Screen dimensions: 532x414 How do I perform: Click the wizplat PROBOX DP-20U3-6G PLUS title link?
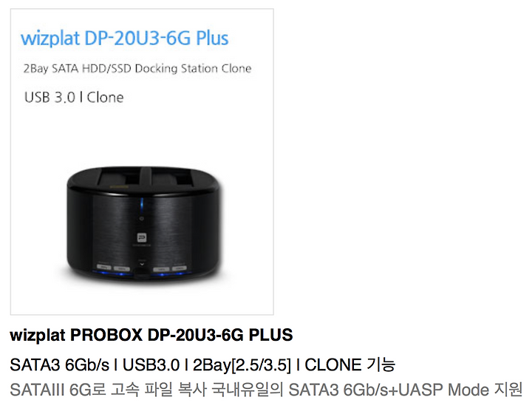click(x=151, y=335)
